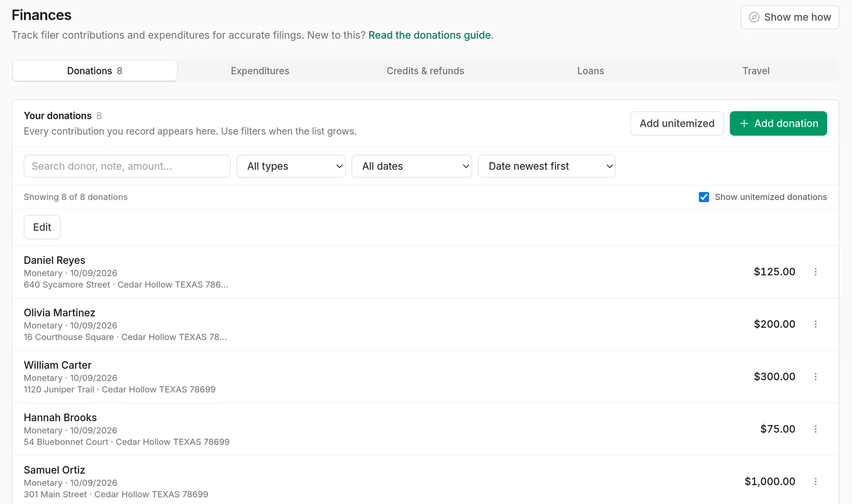Viewport: 852px width, 504px height.
Task: Switch to the Credits & refunds tab
Action: tap(425, 71)
